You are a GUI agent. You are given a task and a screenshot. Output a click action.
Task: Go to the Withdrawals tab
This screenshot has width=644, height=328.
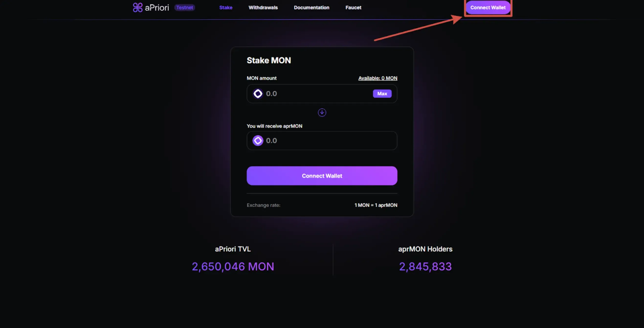[263, 8]
